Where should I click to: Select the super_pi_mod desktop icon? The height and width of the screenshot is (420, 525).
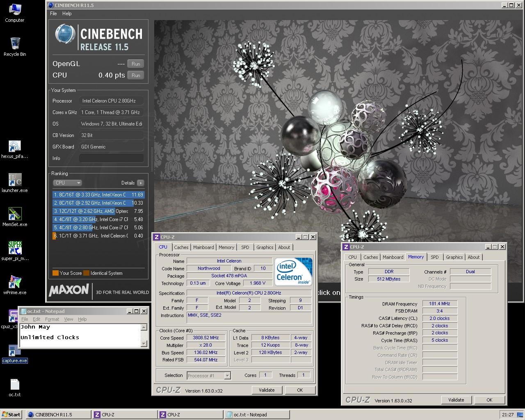tap(15, 251)
